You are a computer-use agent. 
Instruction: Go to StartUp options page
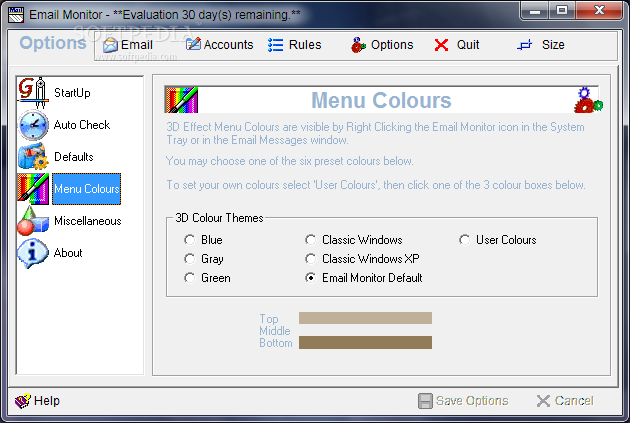[72, 93]
